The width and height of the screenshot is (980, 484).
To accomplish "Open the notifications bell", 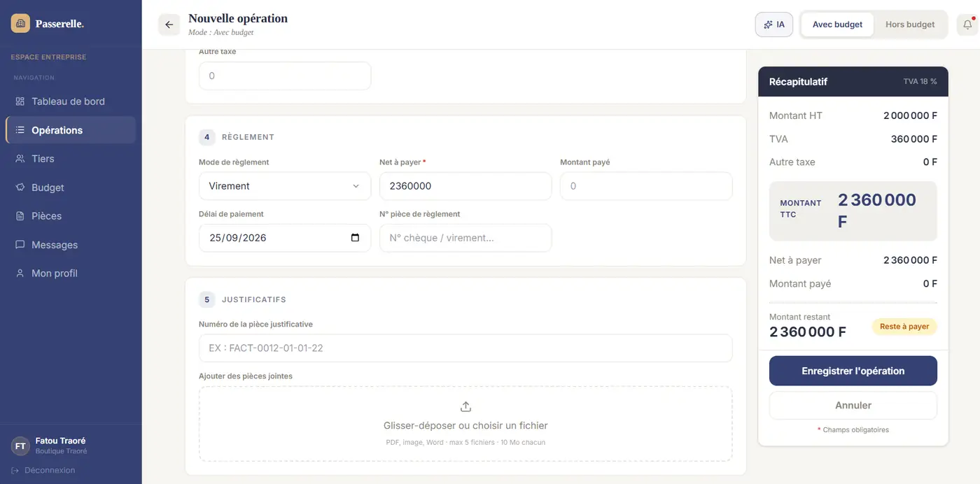I will pyautogui.click(x=967, y=24).
